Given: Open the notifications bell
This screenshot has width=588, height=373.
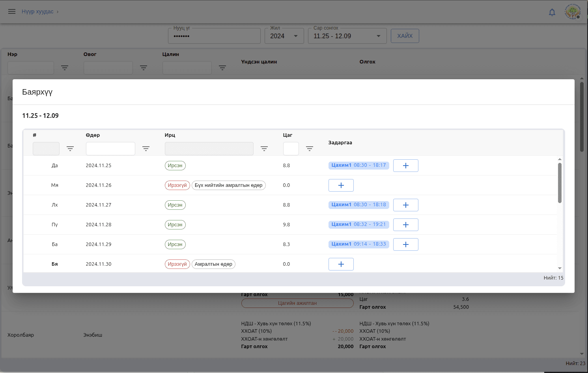Looking at the screenshot, I should coord(552,12).
